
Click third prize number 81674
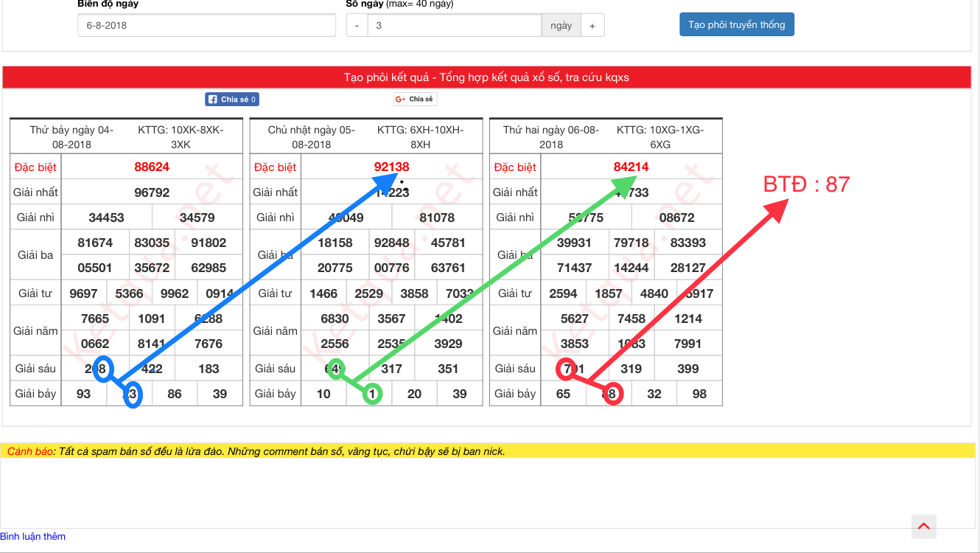click(95, 243)
